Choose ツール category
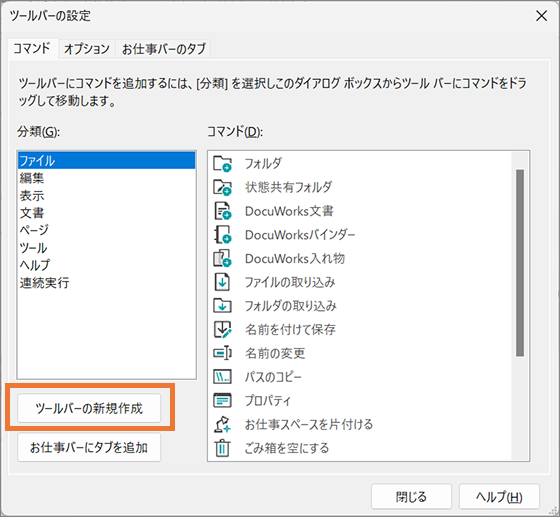560x517 pixels. click(106, 247)
